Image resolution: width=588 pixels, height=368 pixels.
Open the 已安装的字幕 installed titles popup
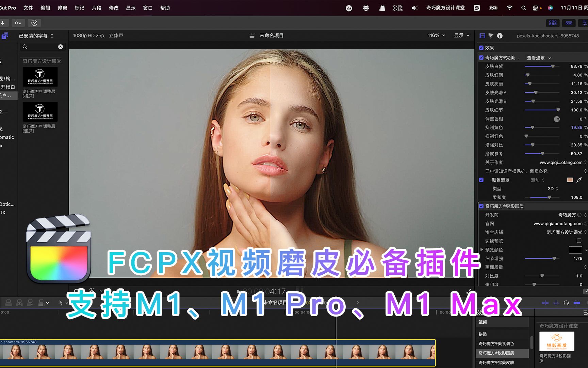(x=36, y=36)
